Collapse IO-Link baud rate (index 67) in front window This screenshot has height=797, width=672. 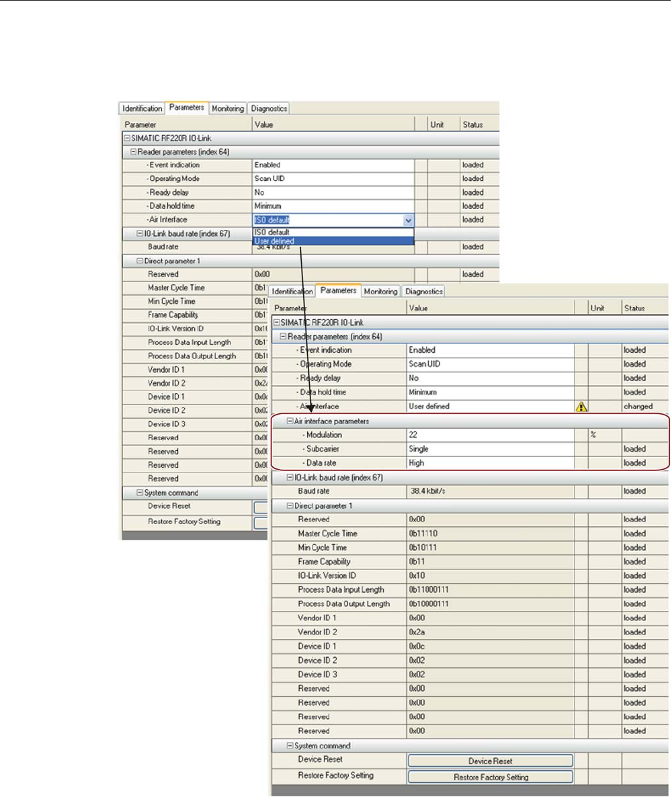290,477
